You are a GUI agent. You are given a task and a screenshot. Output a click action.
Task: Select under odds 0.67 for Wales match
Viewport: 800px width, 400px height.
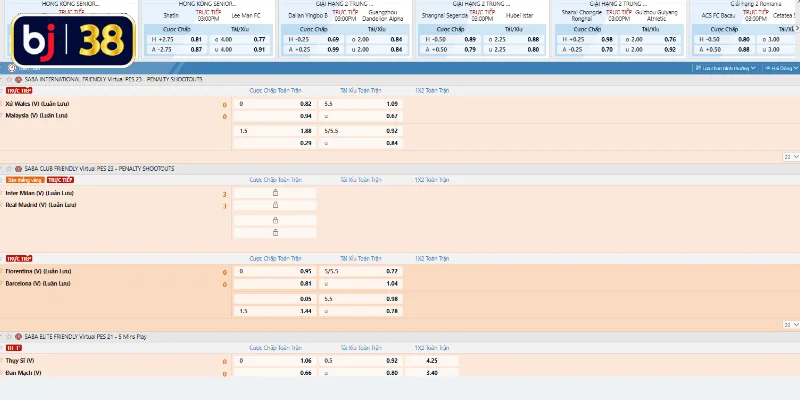click(x=361, y=116)
